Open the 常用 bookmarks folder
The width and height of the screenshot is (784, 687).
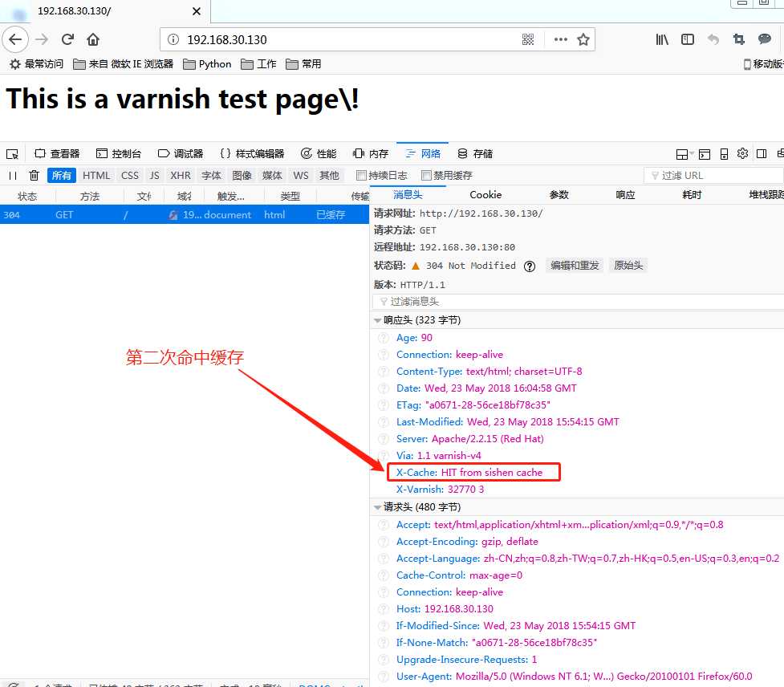pyautogui.click(x=303, y=64)
